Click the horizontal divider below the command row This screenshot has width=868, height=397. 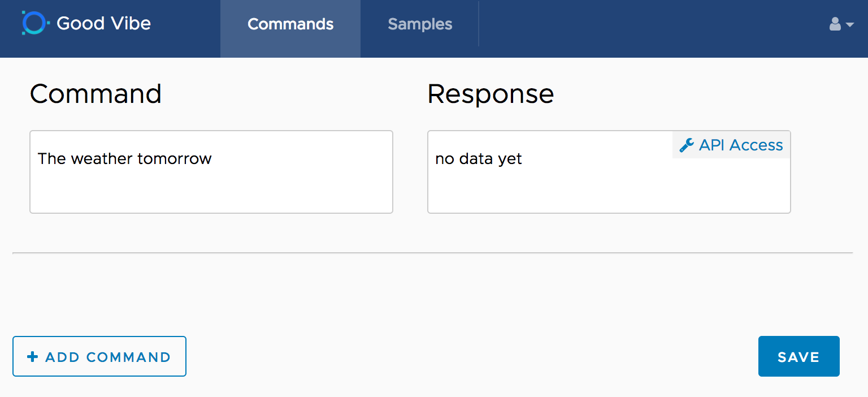[x=432, y=253]
